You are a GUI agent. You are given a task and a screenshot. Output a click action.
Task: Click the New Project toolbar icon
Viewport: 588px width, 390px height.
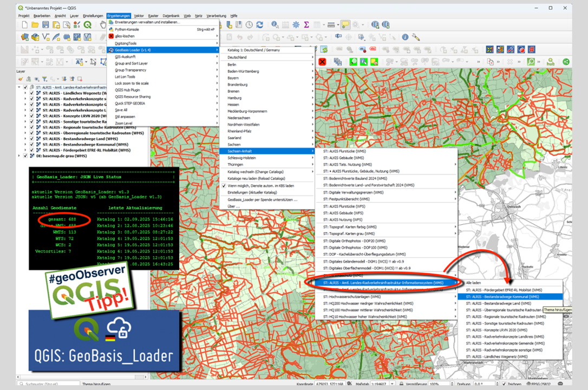pyautogui.click(x=24, y=25)
